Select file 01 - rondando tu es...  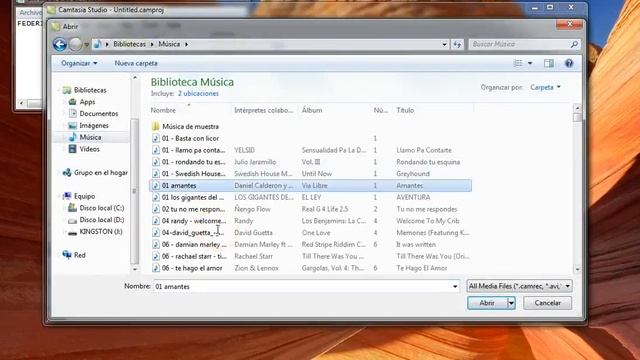coord(189,162)
